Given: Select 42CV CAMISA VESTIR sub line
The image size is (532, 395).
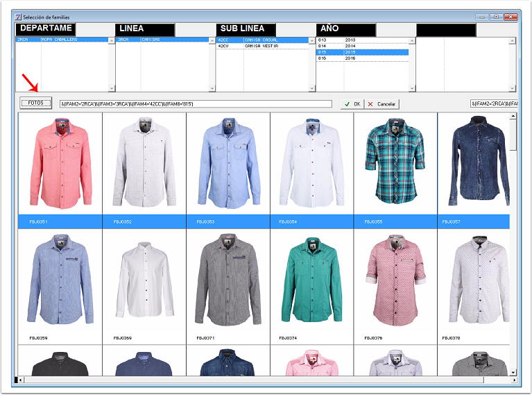Looking at the screenshot, I should point(262,46).
